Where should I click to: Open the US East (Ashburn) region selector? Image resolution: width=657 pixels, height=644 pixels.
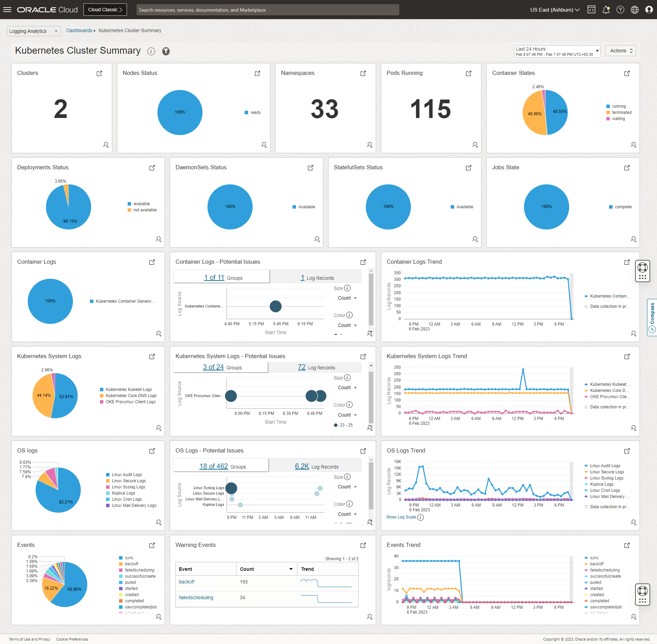click(555, 10)
